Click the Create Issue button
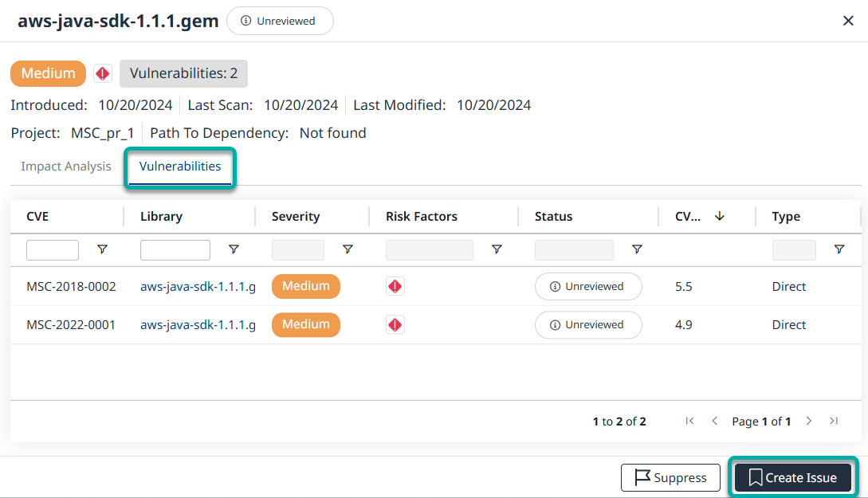Image resolution: width=868 pixels, height=498 pixels. click(x=793, y=477)
